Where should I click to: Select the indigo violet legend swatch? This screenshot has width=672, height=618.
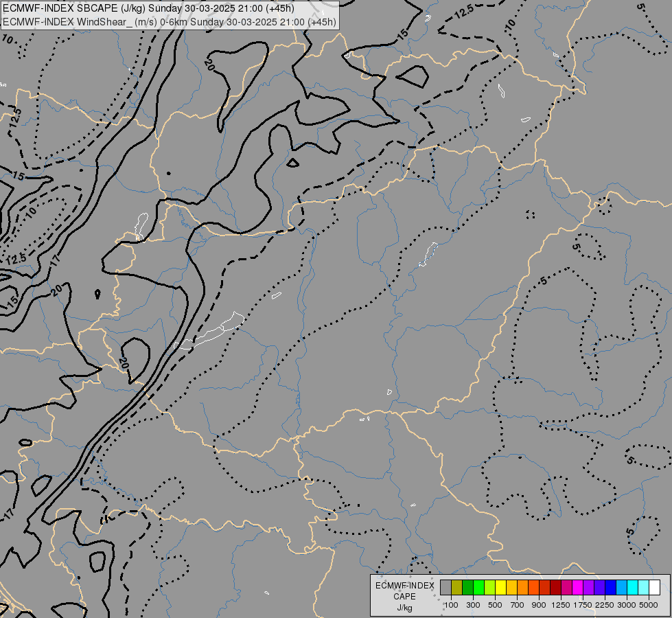[x=600, y=588]
